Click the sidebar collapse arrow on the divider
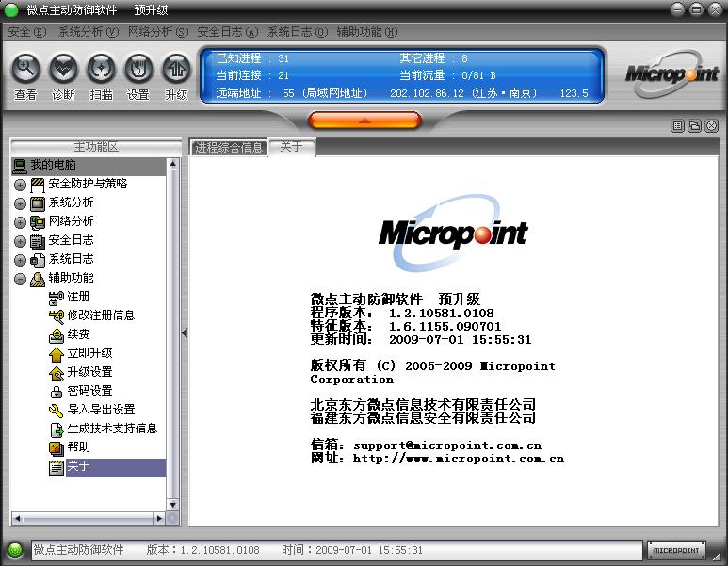This screenshot has width=728, height=566. tap(185, 333)
